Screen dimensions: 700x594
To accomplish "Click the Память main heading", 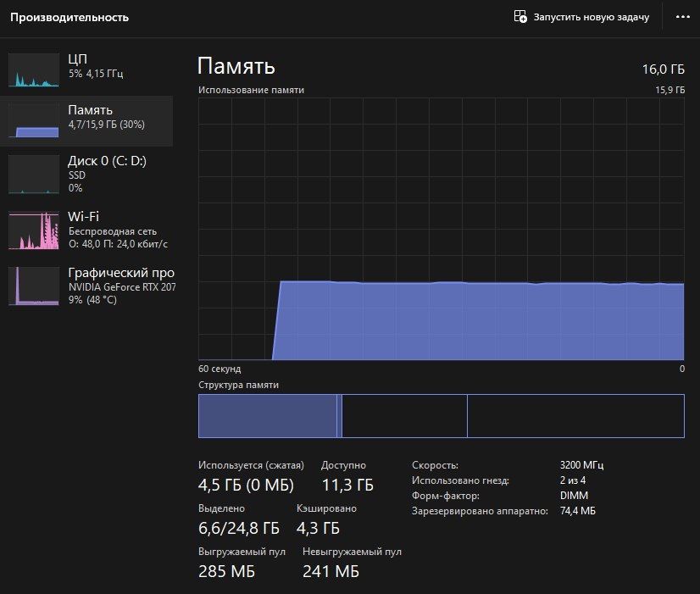I will [x=236, y=66].
